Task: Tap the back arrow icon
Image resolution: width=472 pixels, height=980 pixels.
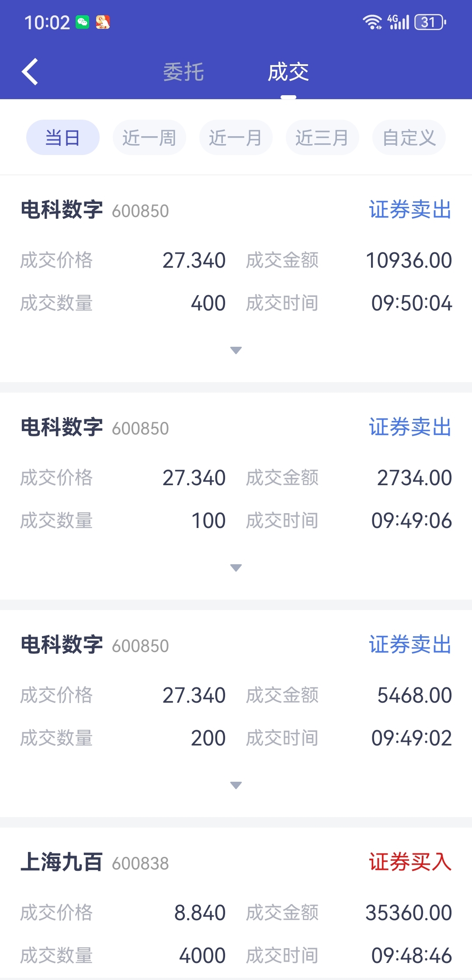Action: [30, 72]
